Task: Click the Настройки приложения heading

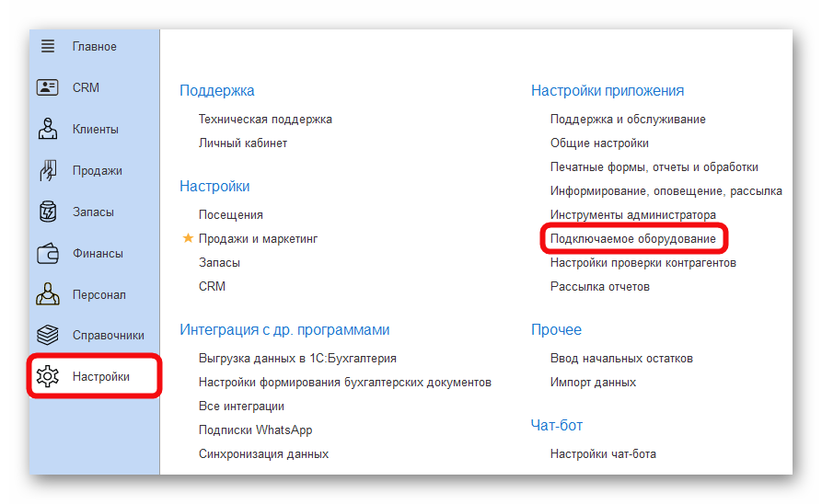Action: (x=607, y=91)
